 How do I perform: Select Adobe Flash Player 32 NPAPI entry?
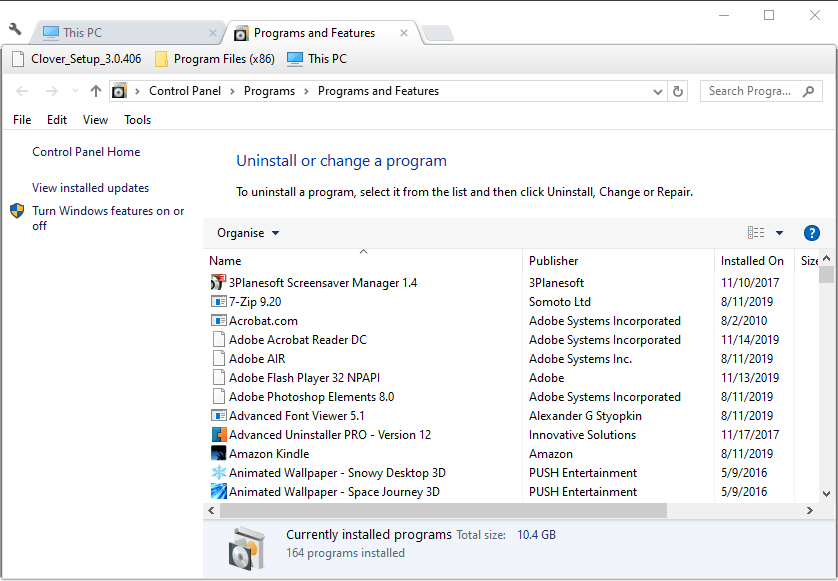click(304, 378)
